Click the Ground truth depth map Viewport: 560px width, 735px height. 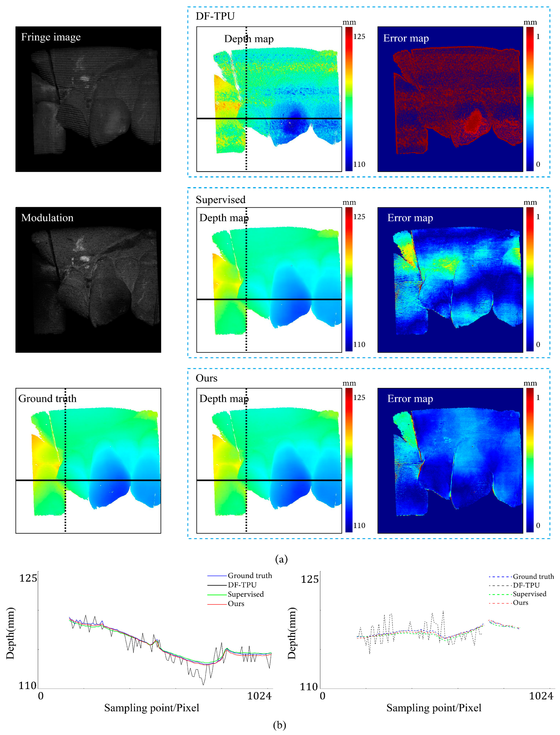click(x=88, y=461)
